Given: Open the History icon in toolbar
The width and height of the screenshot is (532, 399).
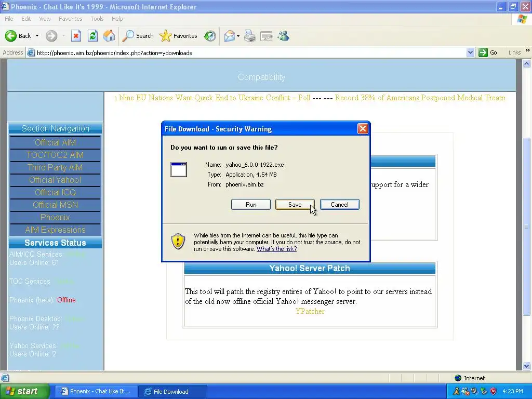Looking at the screenshot, I should pyautogui.click(x=210, y=36).
